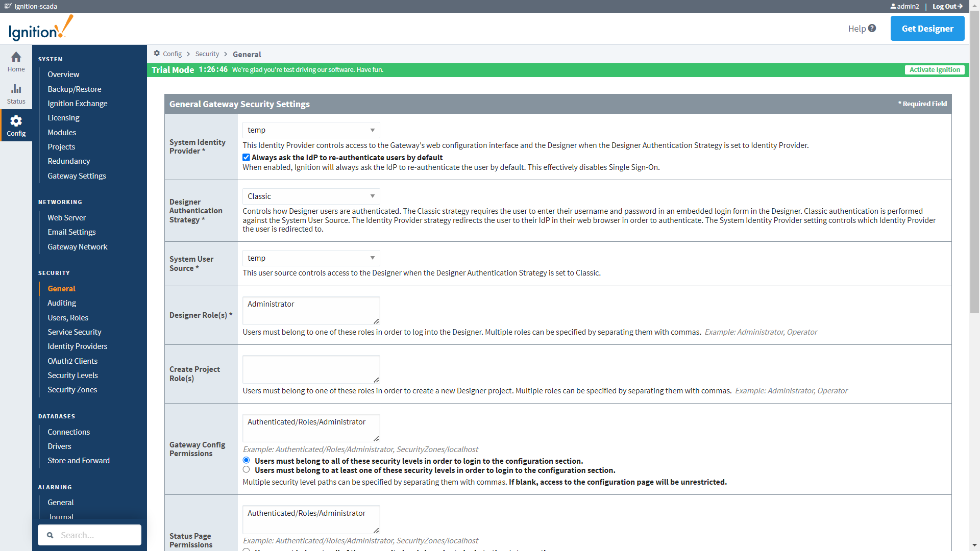This screenshot has height=551, width=980.
Task: Open the Designer Authentication Strategy dropdown
Action: coord(311,196)
